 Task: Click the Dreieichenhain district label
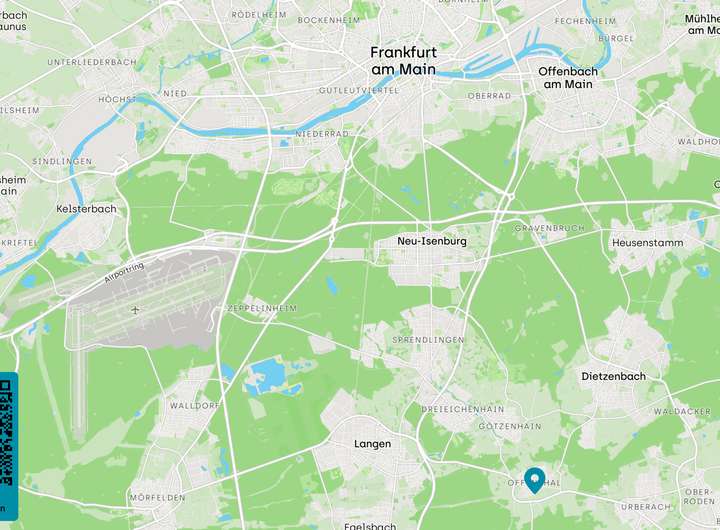(x=463, y=409)
